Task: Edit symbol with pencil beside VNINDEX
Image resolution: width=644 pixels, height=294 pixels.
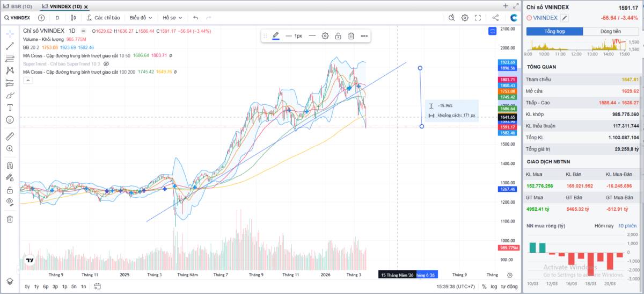Action: coord(565,18)
